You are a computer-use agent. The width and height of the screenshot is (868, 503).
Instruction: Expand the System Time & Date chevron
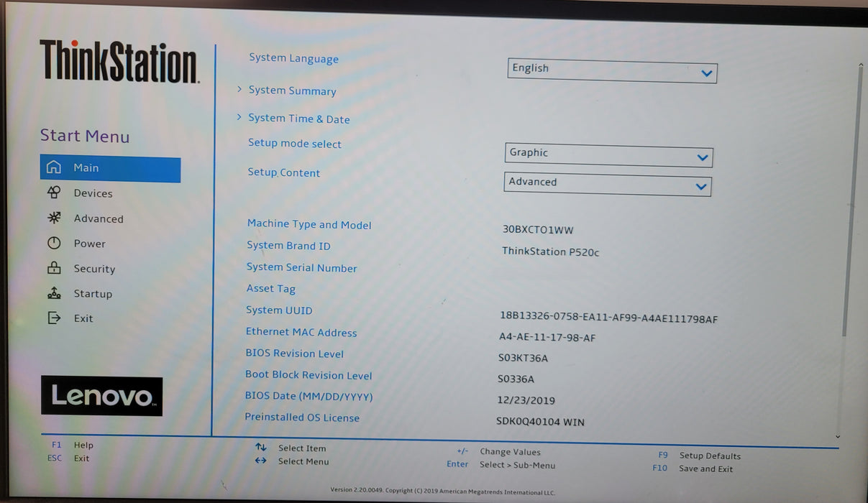(x=239, y=117)
